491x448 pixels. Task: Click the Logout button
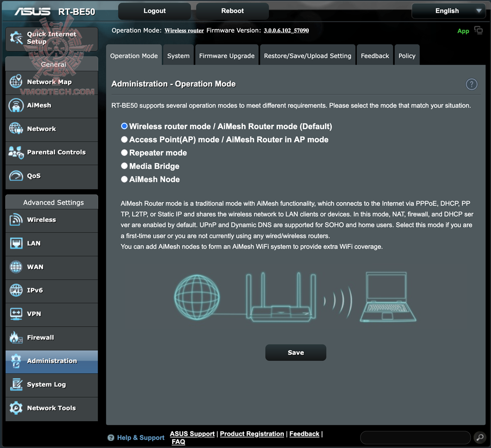[x=155, y=11]
